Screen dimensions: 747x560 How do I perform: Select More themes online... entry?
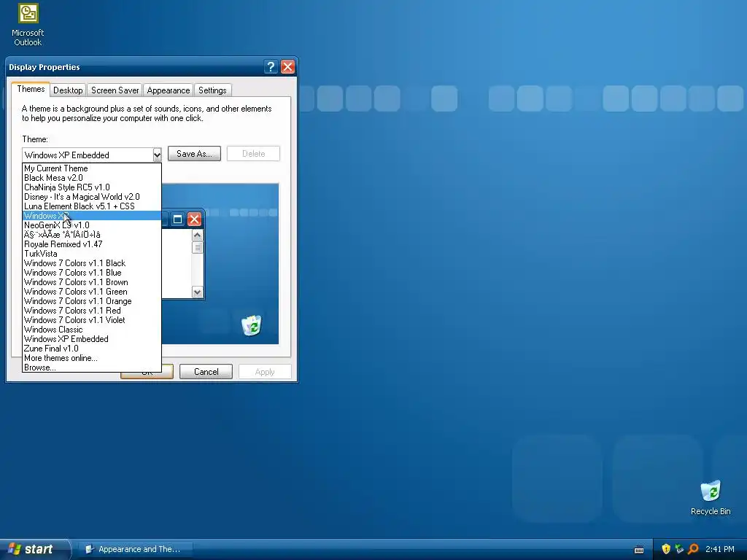click(91, 358)
